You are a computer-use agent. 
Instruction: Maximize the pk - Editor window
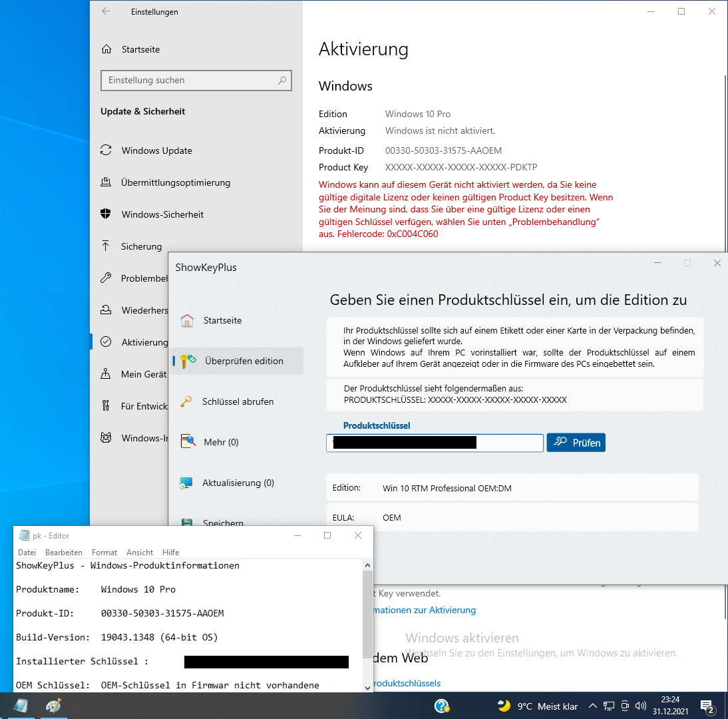[x=327, y=535]
